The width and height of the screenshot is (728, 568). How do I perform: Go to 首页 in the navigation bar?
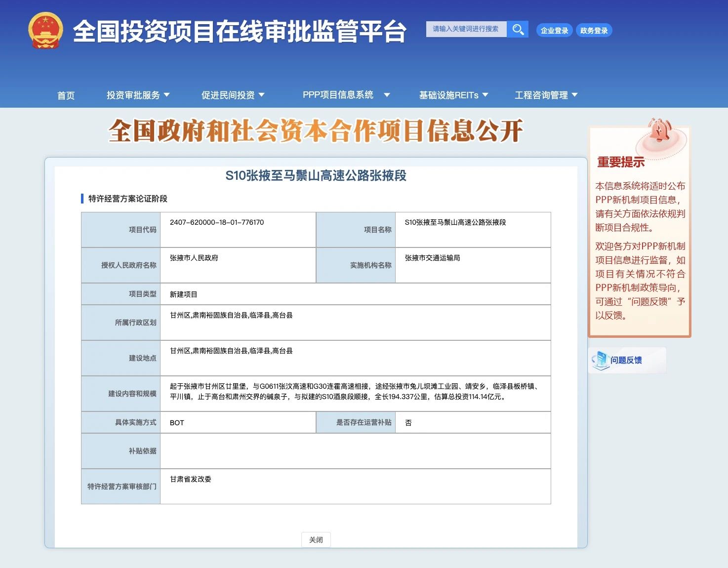pos(66,95)
